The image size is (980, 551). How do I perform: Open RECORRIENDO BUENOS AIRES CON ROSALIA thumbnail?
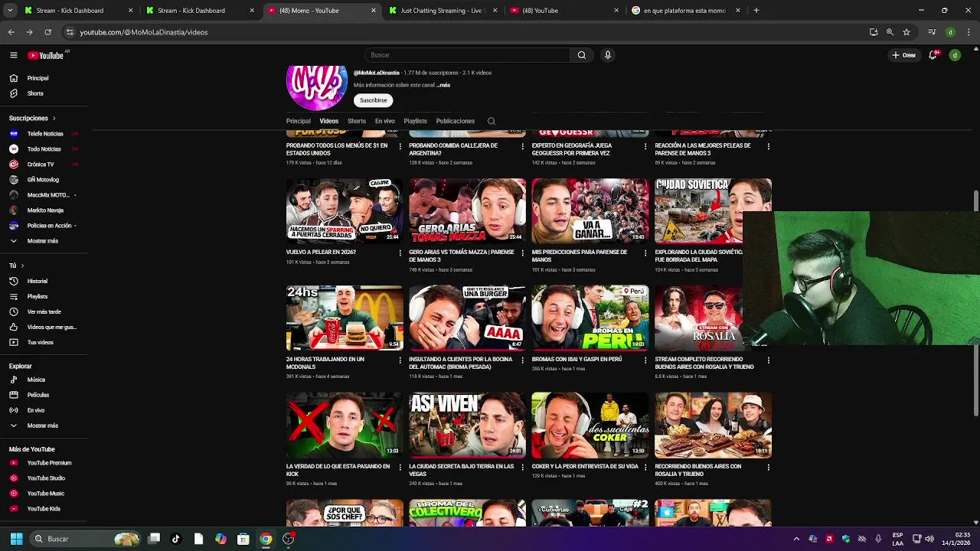coord(713,425)
